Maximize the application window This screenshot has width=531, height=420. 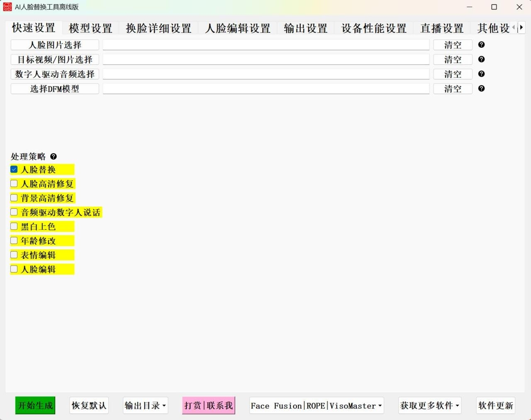494,7
